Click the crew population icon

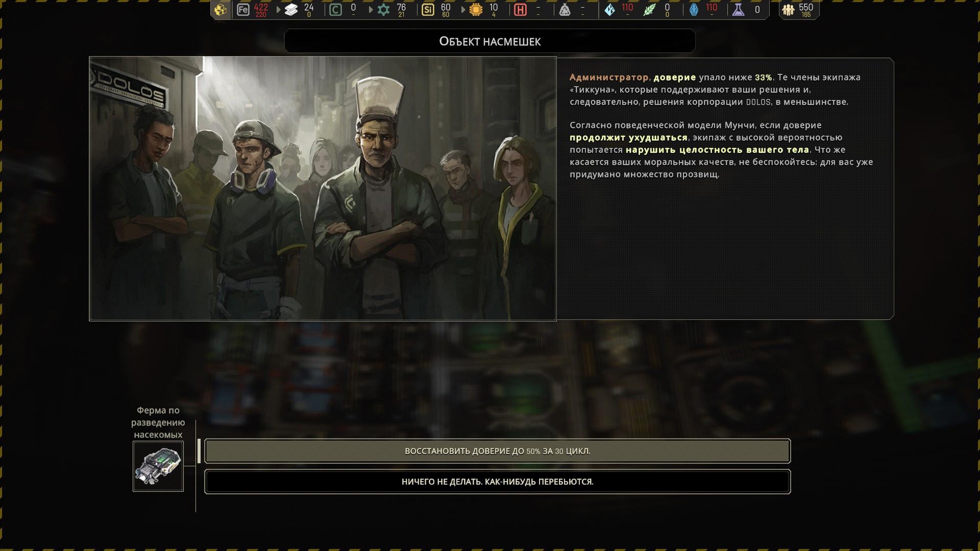[x=789, y=10]
